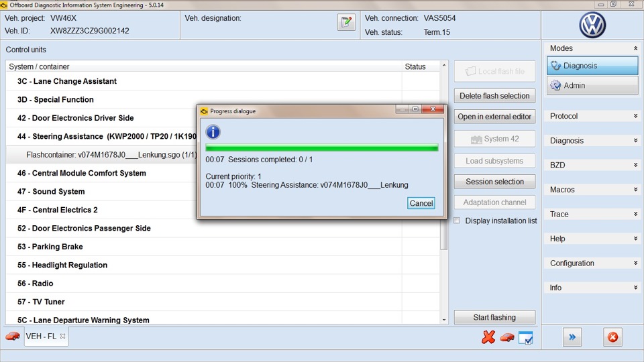Close the Progress dialogue window

click(433, 109)
